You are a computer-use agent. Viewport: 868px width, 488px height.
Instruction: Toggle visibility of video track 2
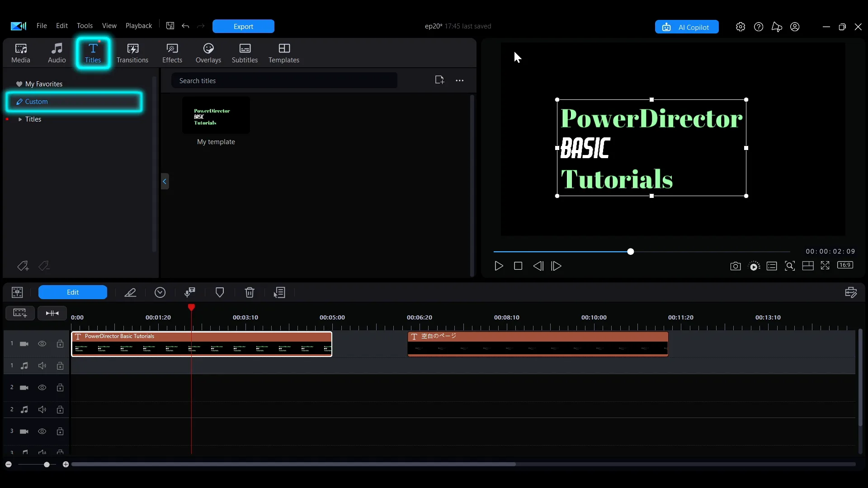coord(42,388)
